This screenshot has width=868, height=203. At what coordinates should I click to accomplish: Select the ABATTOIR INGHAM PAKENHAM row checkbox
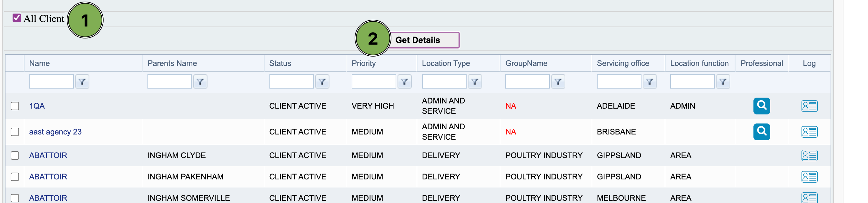[x=15, y=176]
